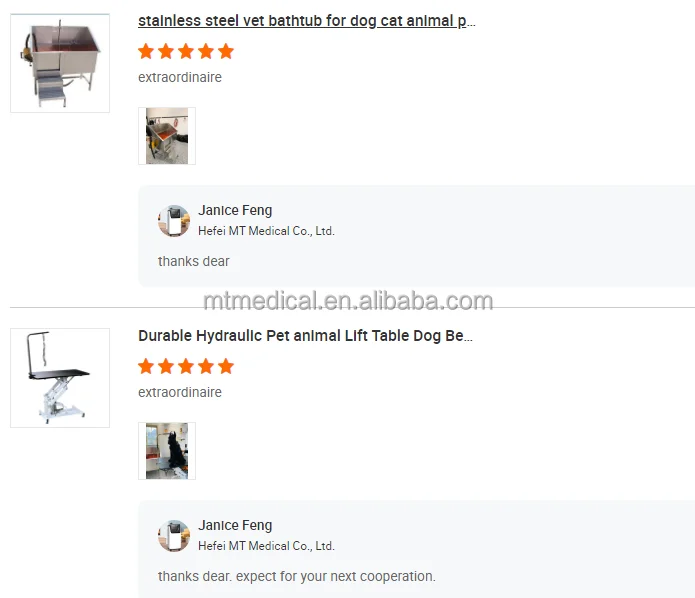Open the stainless steel vet bathtub product link
The height and width of the screenshot is (598, 695).
306,21
